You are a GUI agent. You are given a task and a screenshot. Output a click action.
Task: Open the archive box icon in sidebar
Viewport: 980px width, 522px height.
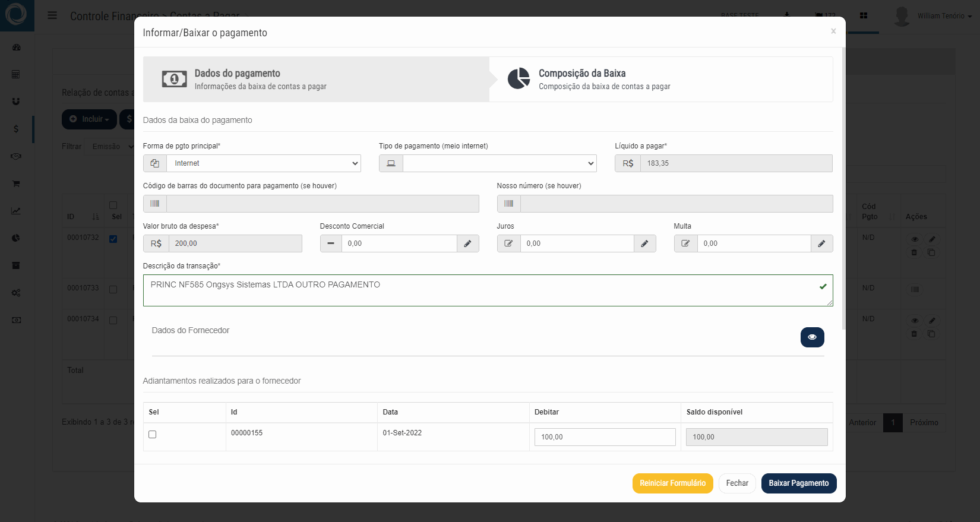16,265
